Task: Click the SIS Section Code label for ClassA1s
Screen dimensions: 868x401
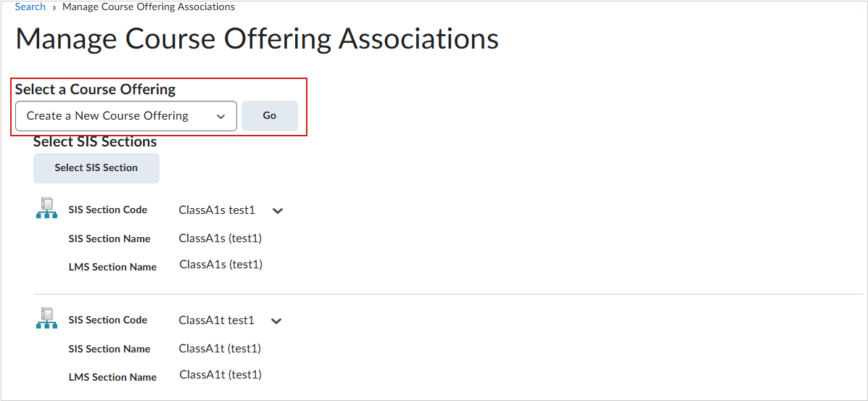Action: click(108, 210)
